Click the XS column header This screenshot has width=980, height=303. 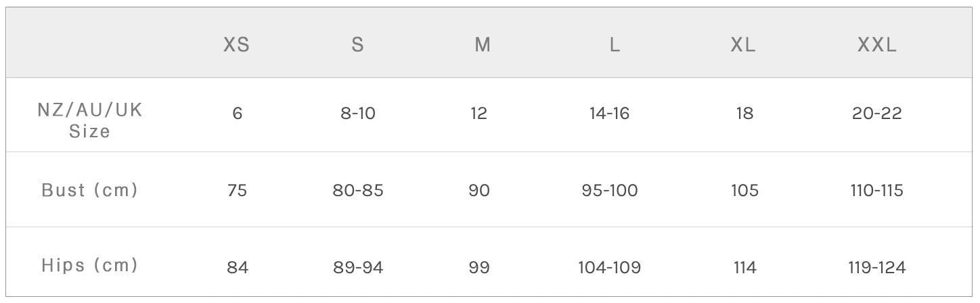point(236,45)
